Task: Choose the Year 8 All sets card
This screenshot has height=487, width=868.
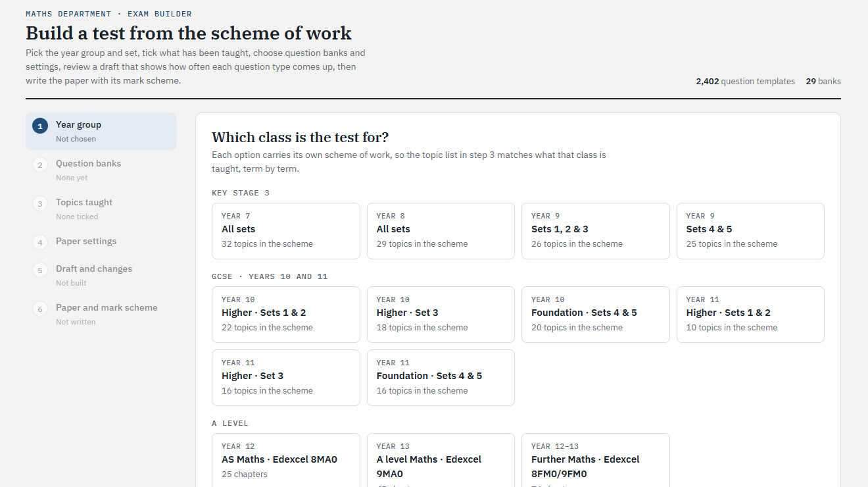Action: pyautogui.click(x=441, y=231)
